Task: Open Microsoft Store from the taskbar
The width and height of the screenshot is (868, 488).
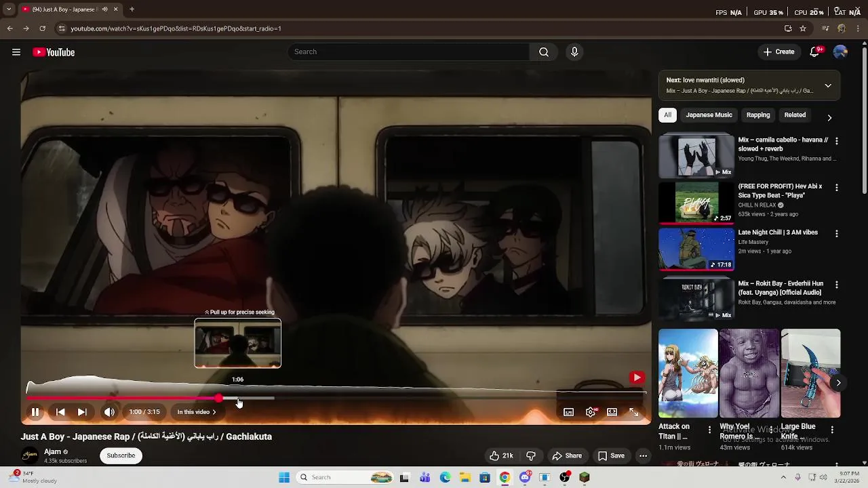Action: [484, 477]
